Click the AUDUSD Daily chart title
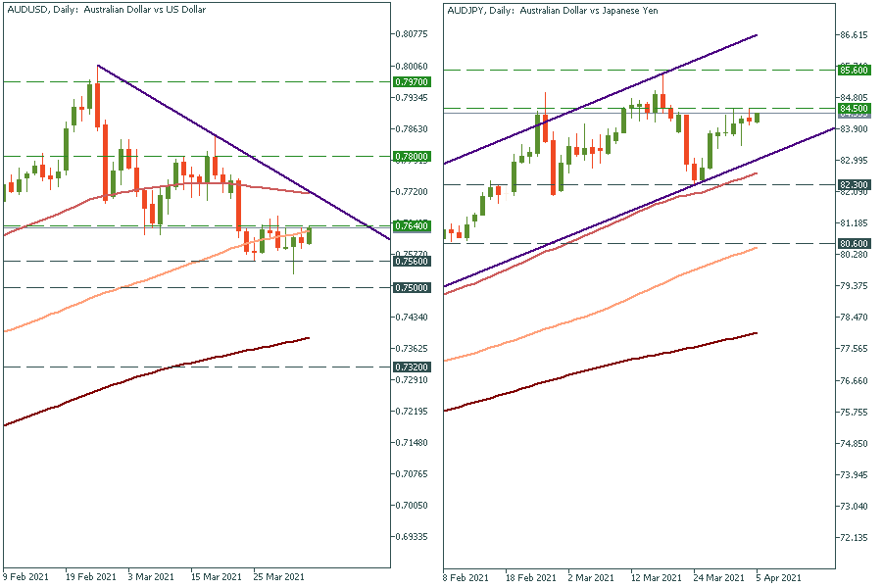The height and width of the screenshot is (588, 882). pos(113,9)
